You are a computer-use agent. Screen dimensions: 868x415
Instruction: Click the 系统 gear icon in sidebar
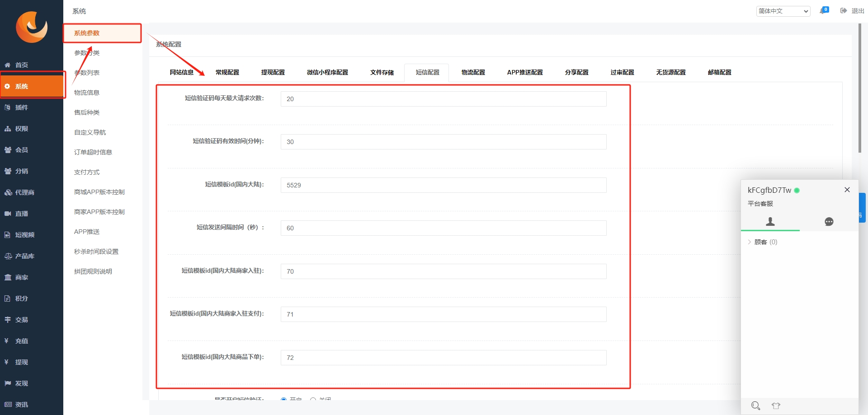(8, 86)
